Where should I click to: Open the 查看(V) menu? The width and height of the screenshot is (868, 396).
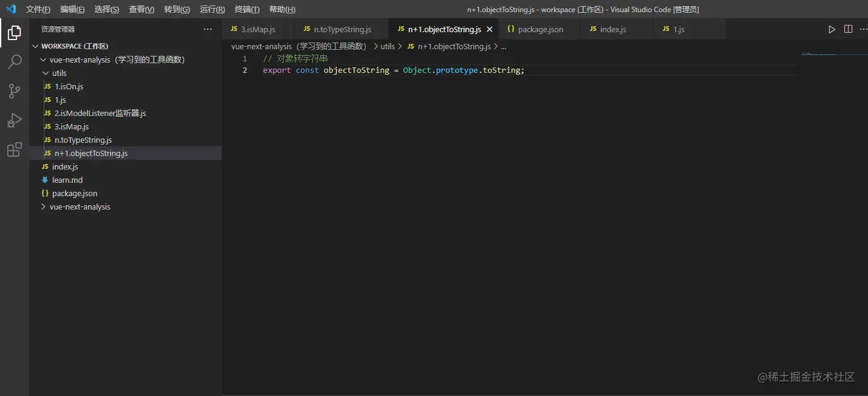pyautogui.click(x=142, y=9)
